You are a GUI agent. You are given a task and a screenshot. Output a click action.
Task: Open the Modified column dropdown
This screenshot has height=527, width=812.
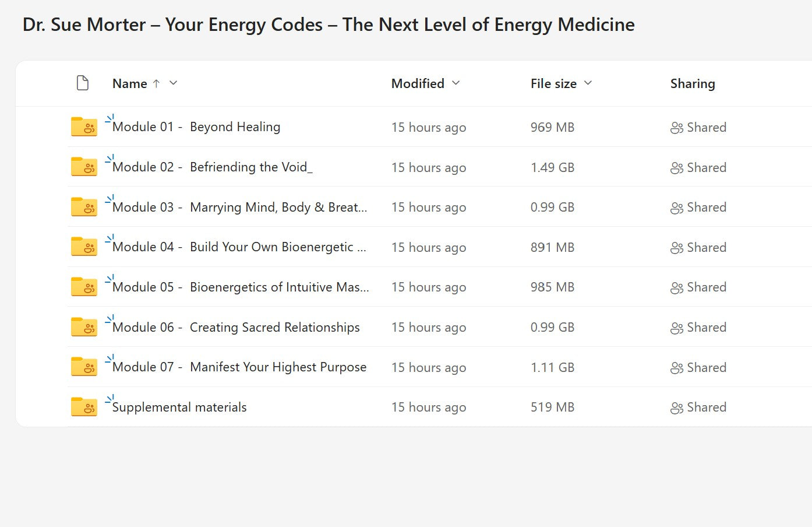pyautogui.click(x=456, y=83)
